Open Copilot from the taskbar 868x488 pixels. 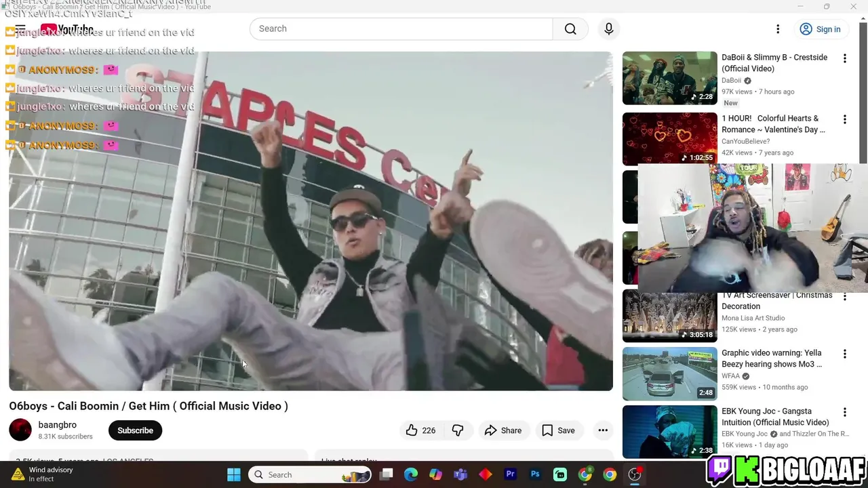point(435,474)
